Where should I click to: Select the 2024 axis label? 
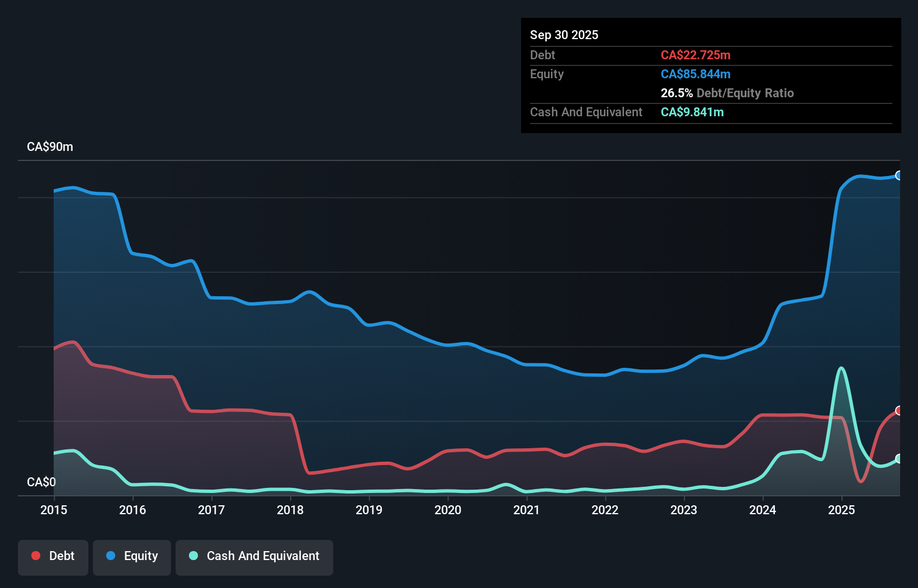763,510
